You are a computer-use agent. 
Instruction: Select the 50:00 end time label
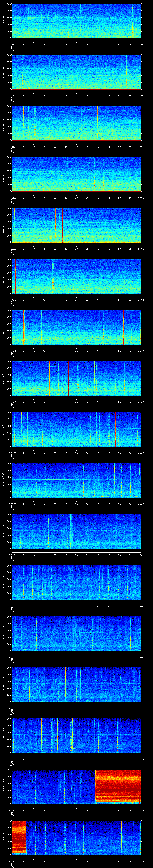(141, 197)
